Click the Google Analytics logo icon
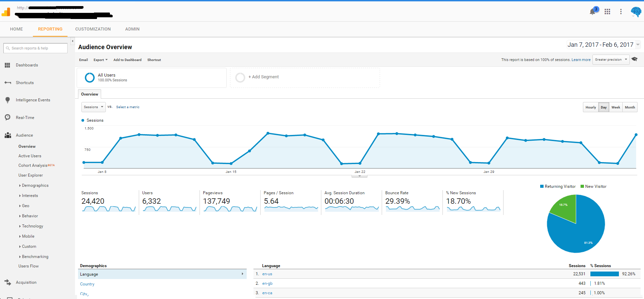Viewport: 644px width, 299px height. pos(6,12)
